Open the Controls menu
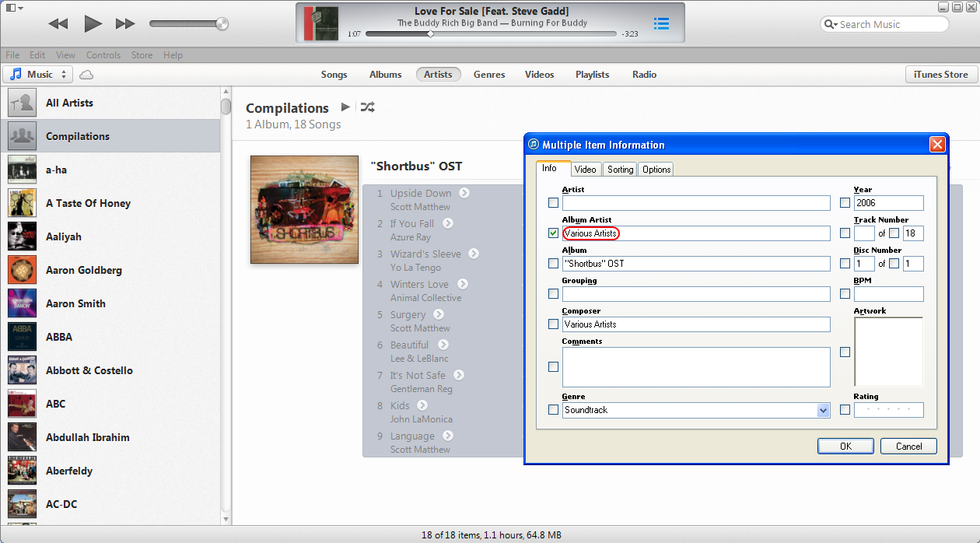This screenshot has height=543, width=980. pos(103,55)
